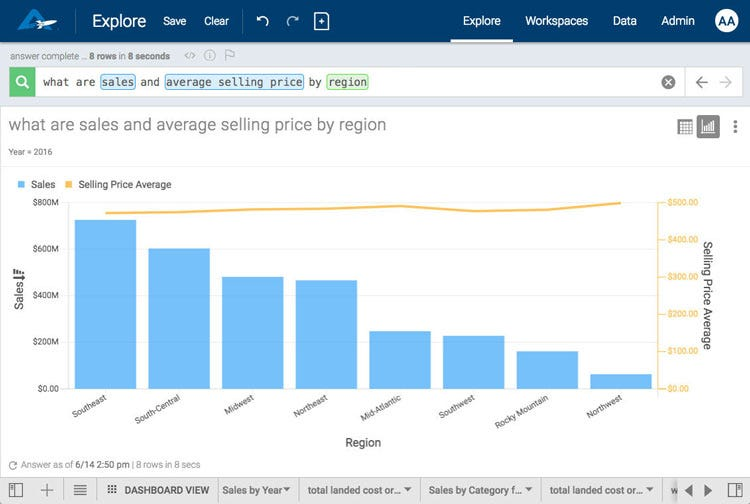
Task: Open the Data tab
Action: [x=624, y=21]
